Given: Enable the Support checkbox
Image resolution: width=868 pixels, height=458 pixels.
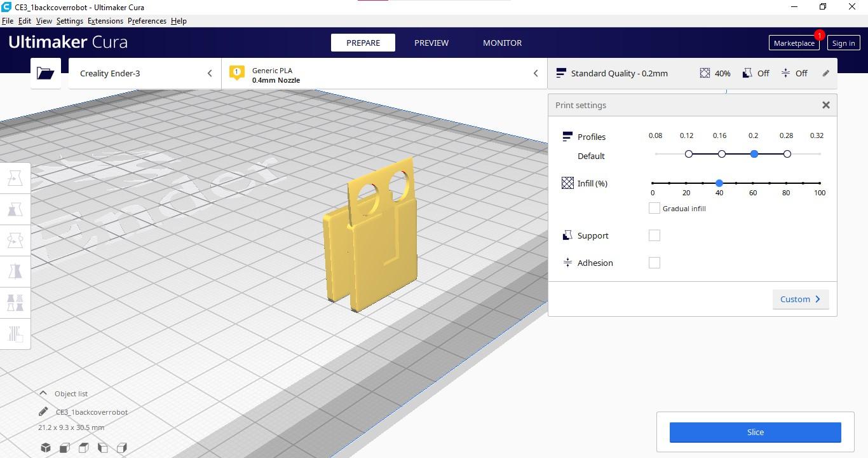Looking at the screenshot, I should tap(654, 235).
